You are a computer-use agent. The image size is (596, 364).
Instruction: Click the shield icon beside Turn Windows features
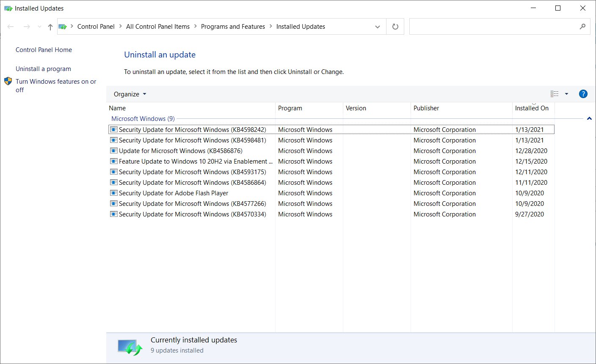tap(8, 81)
